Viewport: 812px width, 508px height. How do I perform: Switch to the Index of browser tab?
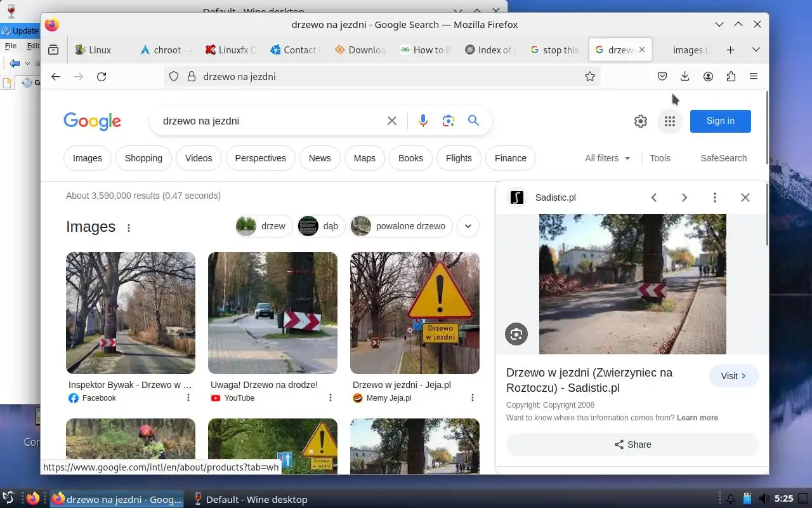click(x=488, y=50)
